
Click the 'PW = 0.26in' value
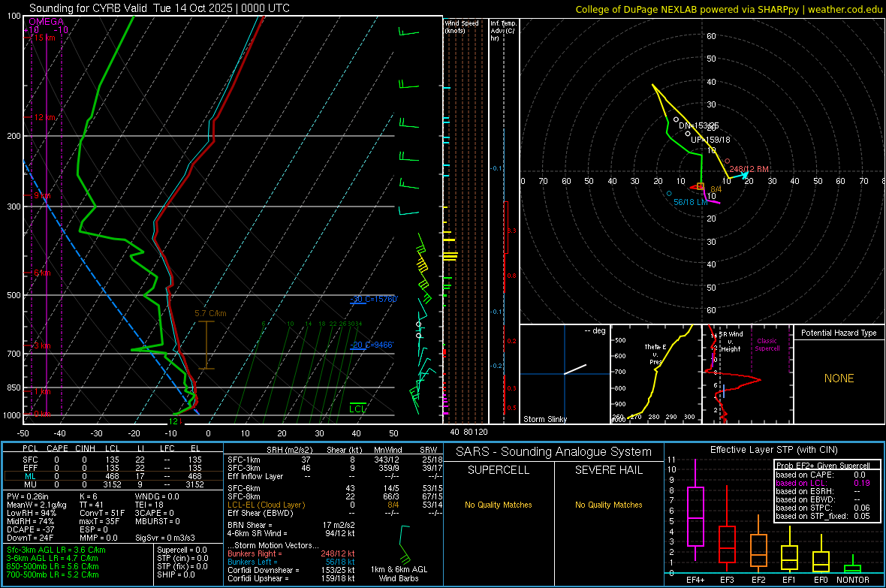pyautogui.click(x=28, y=496)
